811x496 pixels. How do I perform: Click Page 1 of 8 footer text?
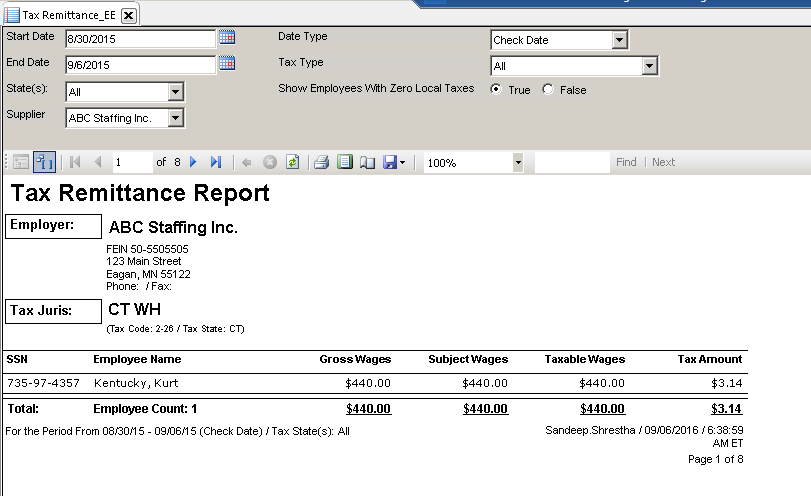click(716, 459)
